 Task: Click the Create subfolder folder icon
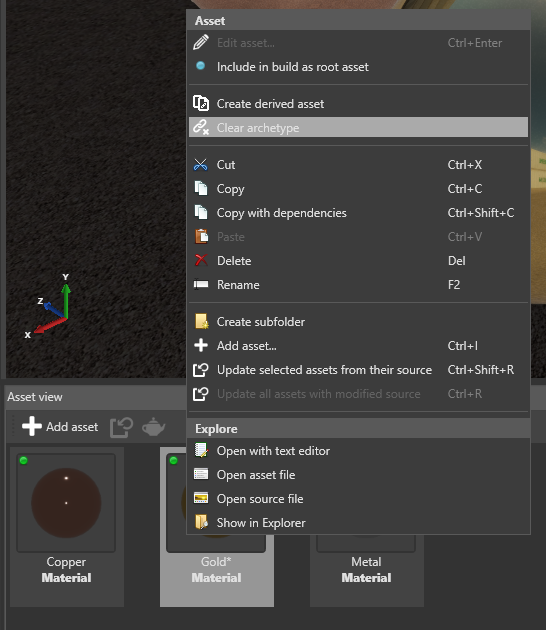[201, 321]
